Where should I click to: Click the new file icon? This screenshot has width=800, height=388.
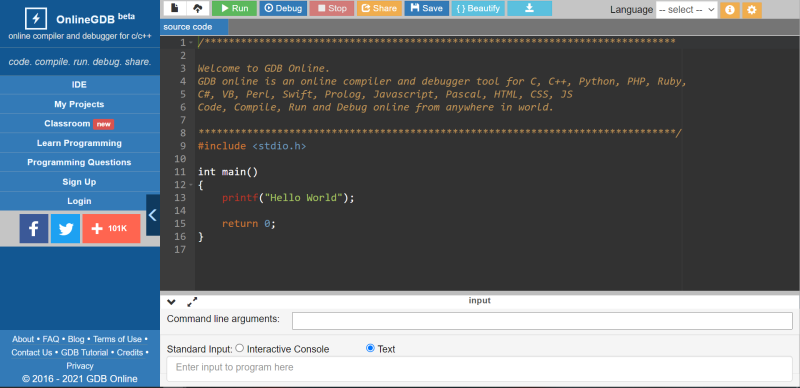tap(175, 8)
